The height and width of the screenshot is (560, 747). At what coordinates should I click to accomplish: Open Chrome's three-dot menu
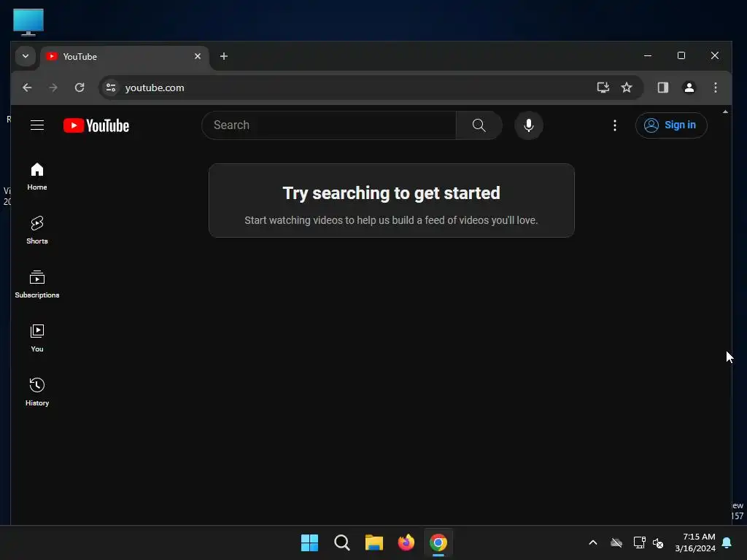[715, 87]
